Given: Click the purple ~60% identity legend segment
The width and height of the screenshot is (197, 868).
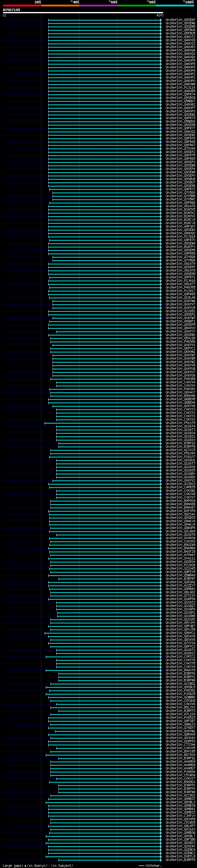Looking at the screenshot, I should pos(98,6).
